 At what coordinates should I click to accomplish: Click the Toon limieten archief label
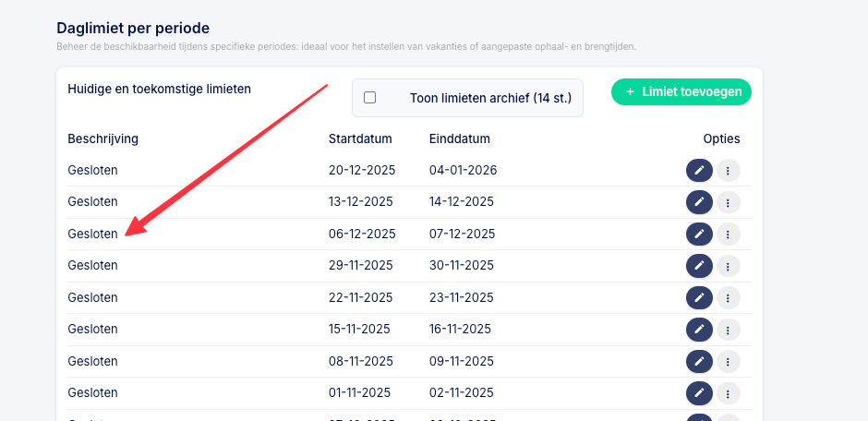(490, 98)
